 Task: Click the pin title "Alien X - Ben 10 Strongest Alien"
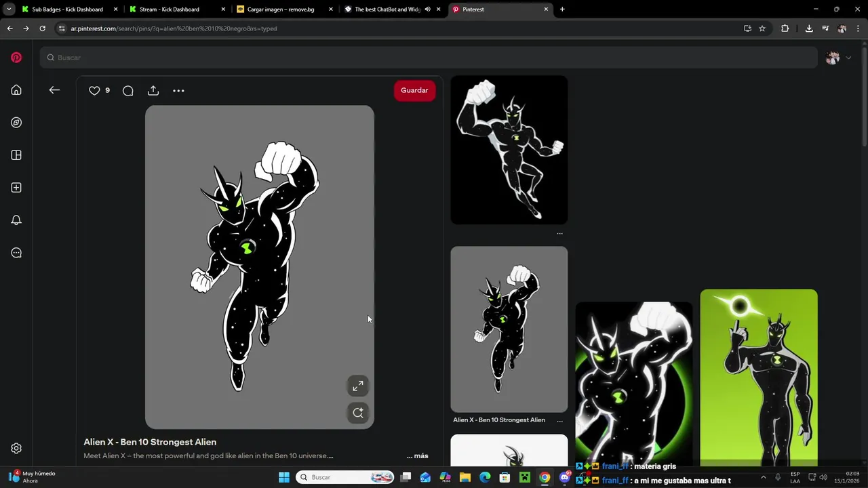(x=150, y=442)
